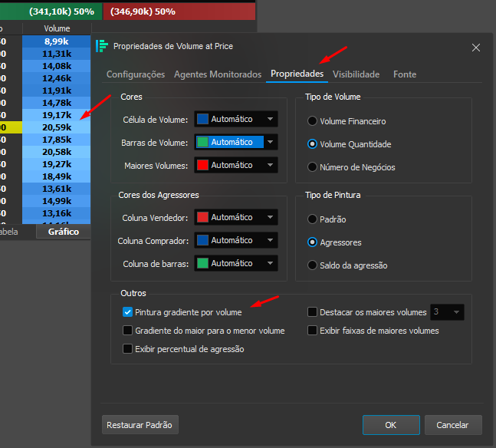Expand the Coluna de barras color dropdown
Viewport: 496px width, 448px height.
[270, 263]
